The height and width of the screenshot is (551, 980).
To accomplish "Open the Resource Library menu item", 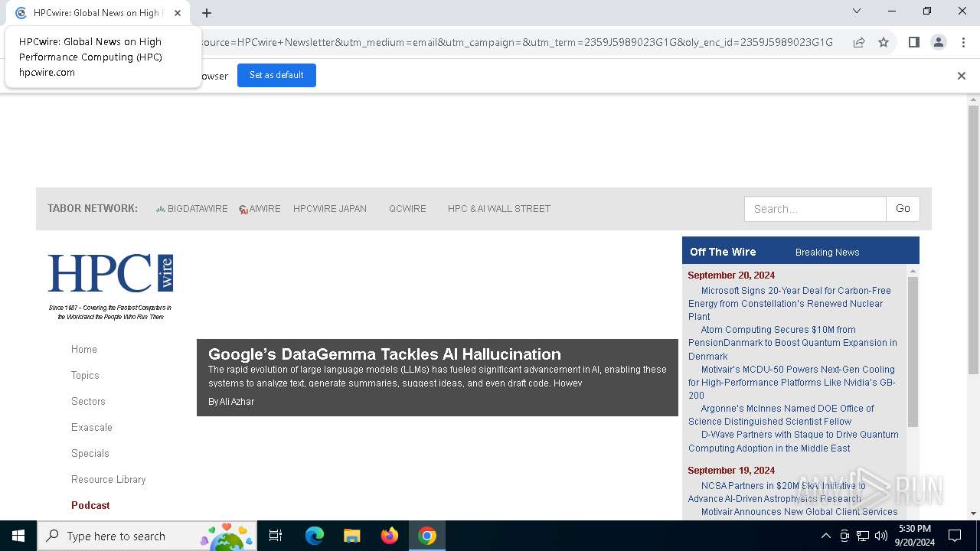I will (108, 479).
